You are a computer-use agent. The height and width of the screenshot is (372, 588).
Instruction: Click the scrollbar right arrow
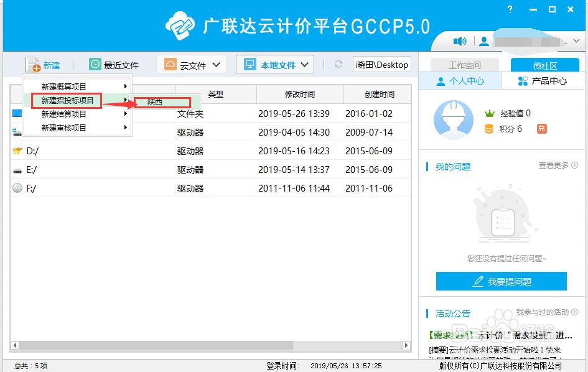(406, 345)
